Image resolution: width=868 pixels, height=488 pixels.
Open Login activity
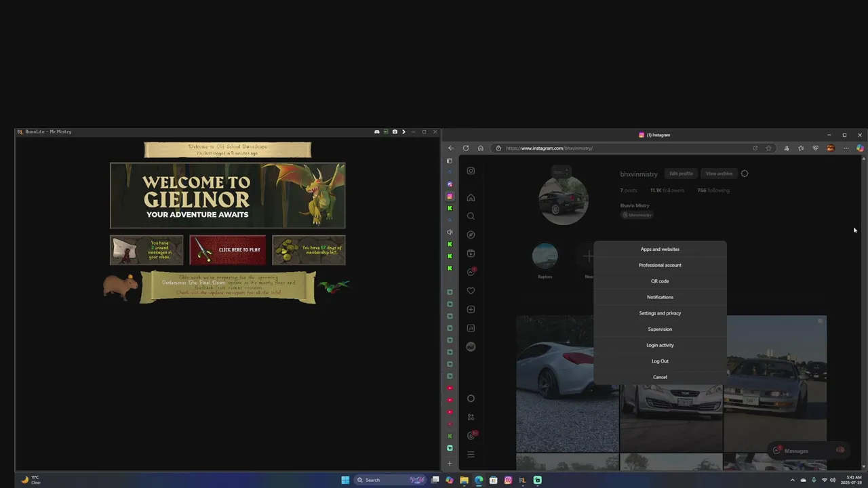[x=660, y=345]
